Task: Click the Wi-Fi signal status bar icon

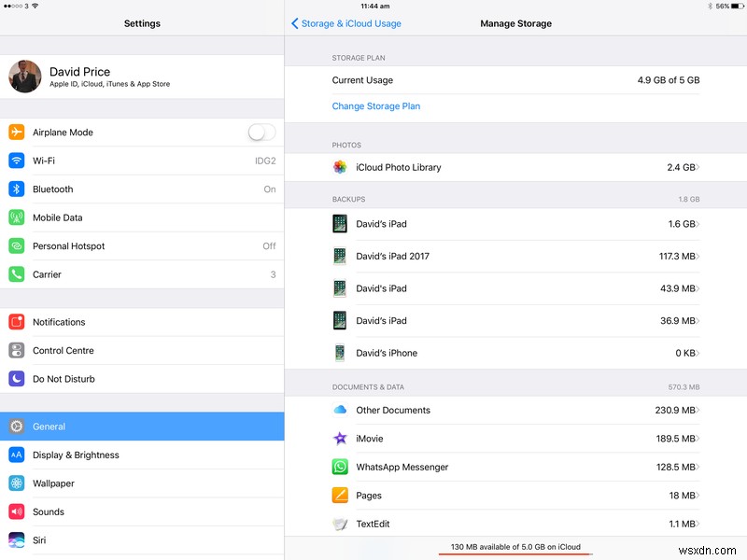Action: click(x=35, y=6)
